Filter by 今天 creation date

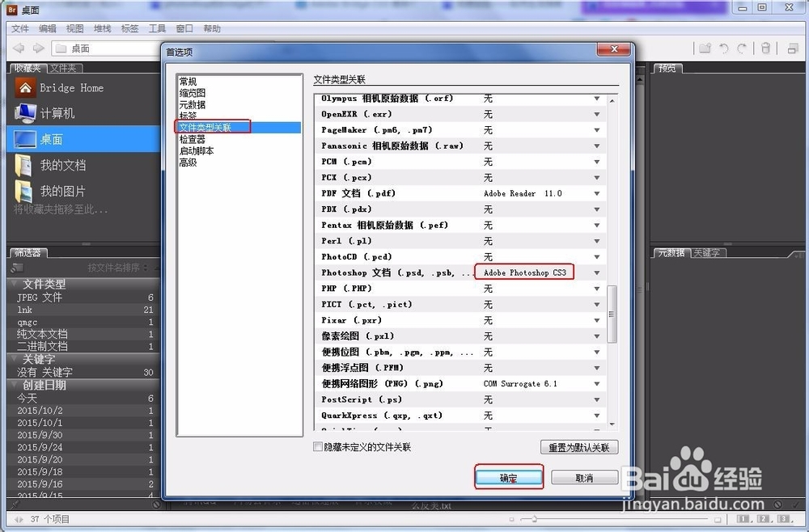(83, 398)
